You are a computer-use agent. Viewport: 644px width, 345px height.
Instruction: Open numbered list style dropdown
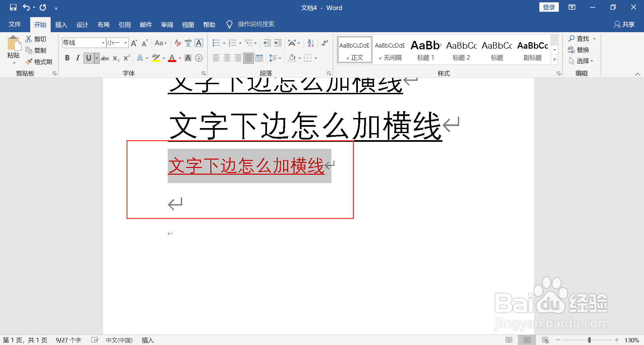click(240, 43)
